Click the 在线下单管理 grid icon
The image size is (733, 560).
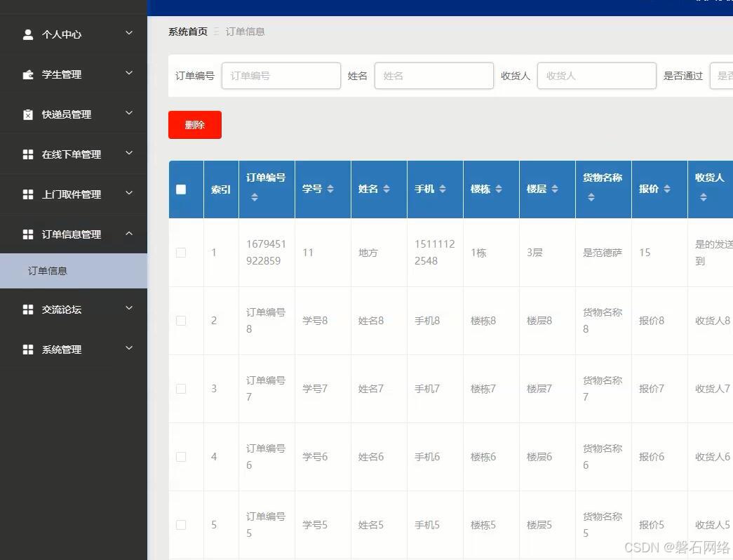(x=27, y=154)
